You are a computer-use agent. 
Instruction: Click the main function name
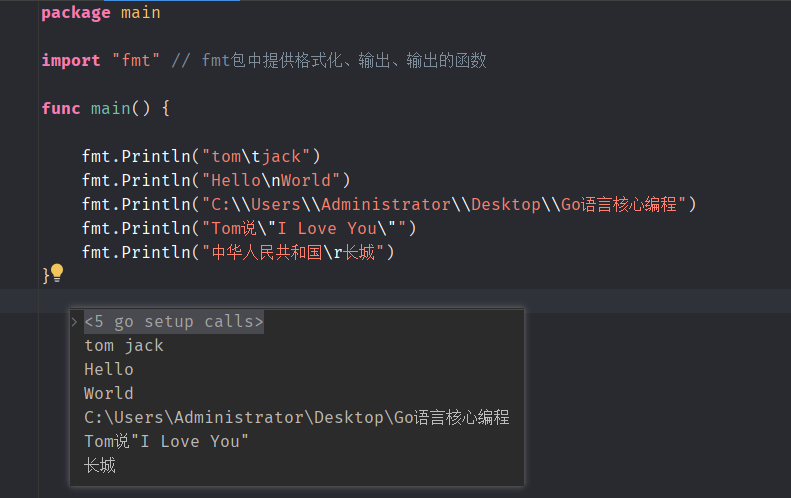110,108
